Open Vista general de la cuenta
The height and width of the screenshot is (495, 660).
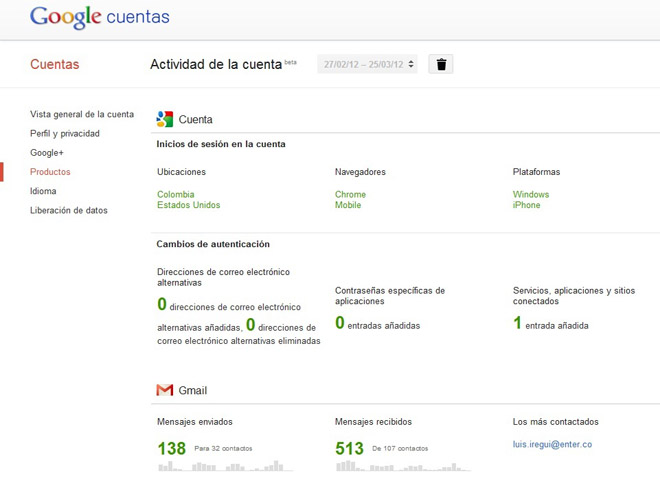tap(82, 114)
